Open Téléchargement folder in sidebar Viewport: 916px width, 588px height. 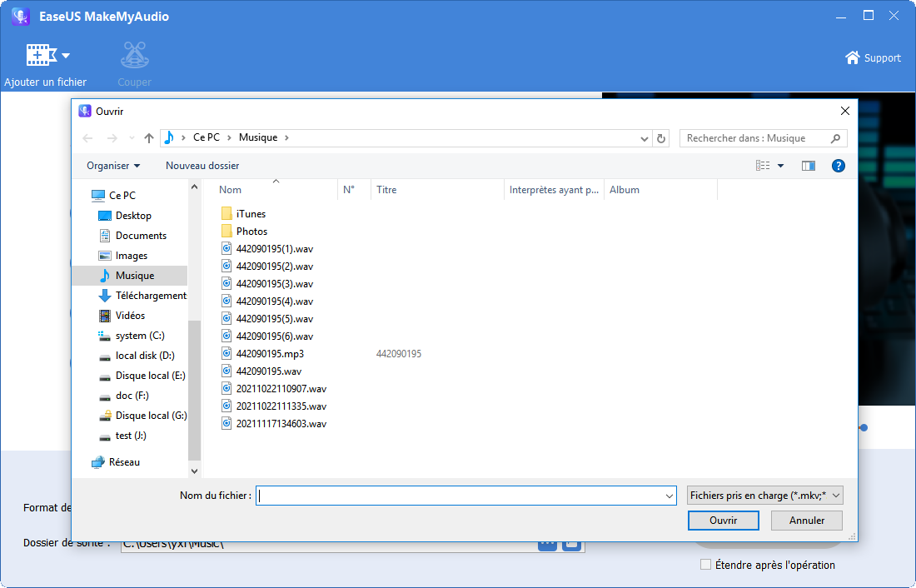coord(142,296)
